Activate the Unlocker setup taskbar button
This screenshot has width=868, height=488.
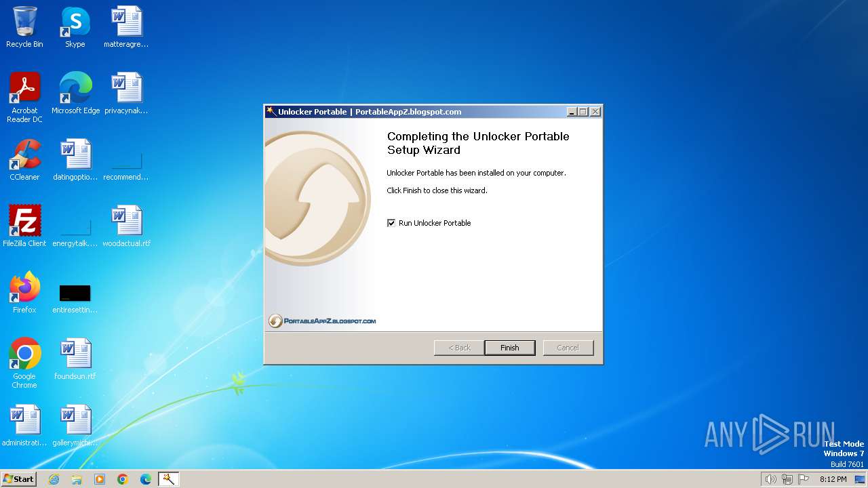tap(168, 479)
